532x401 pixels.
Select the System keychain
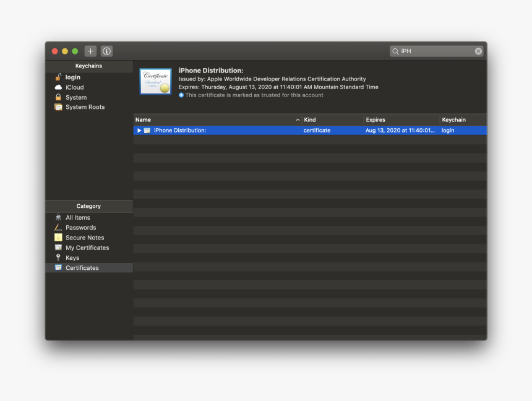click(75, 97)
